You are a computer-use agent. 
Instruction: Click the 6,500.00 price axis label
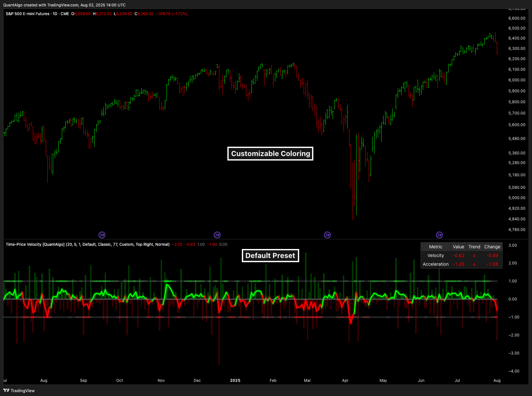(x=517, y=28)
